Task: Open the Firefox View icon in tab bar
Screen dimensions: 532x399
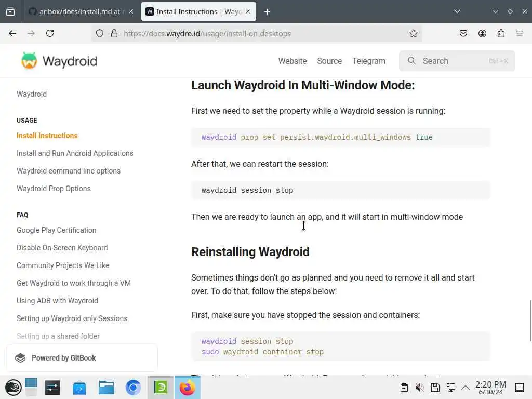Action: click(x=10, y=11)
